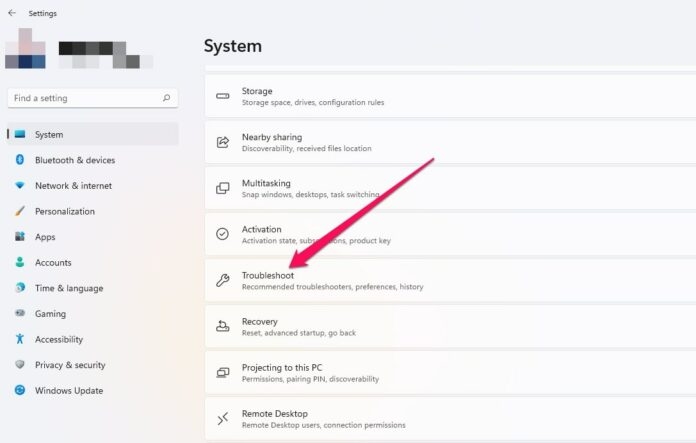
Task: Open Bluetooth & devices settings
Action: [x=74, y=160]
